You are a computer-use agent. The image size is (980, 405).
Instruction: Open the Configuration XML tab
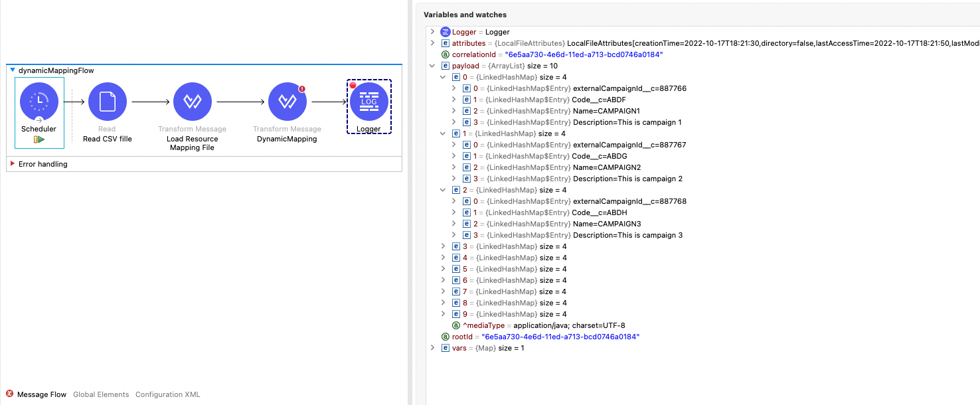point(167,394)
